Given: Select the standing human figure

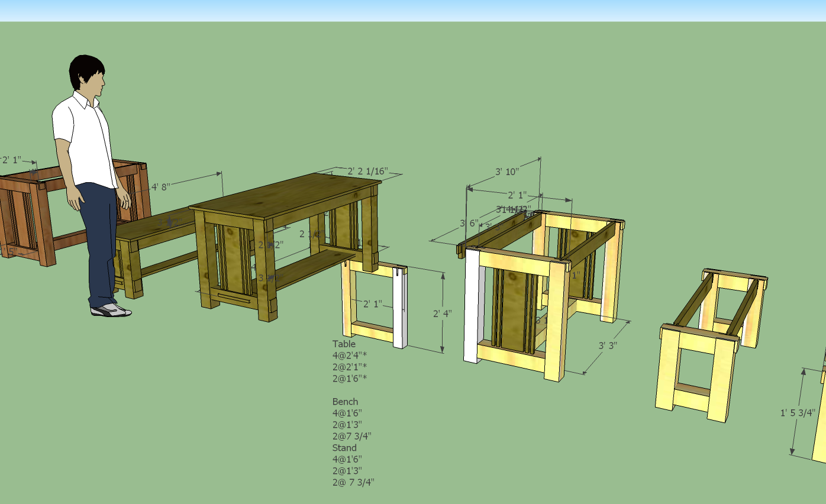Looking at the screenshot, I should (92, 186).
